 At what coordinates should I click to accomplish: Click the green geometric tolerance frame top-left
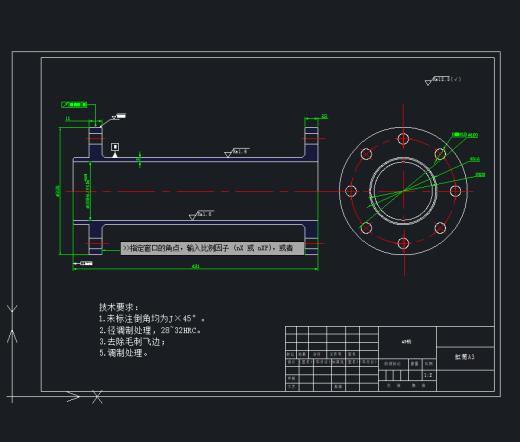74,105
